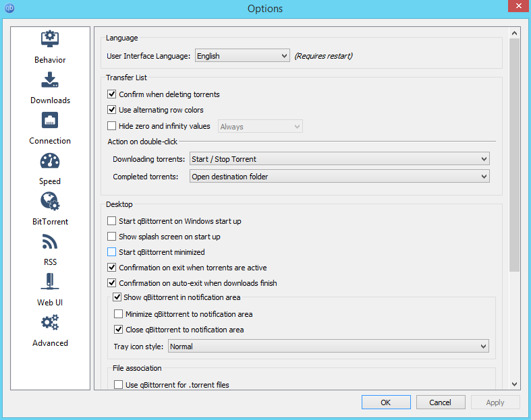This screenshot has height=420, width=531.
Task: Click the Cancel button
Action: click(x=441, y=402)
